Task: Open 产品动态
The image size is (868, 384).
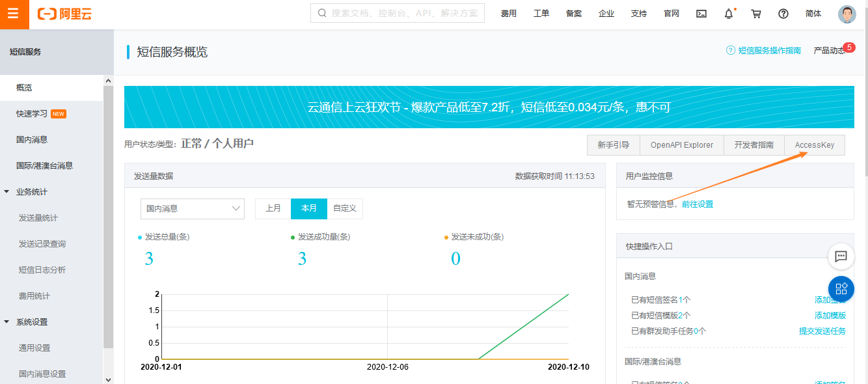Action: pyautogui.click(x=829, y=50)
